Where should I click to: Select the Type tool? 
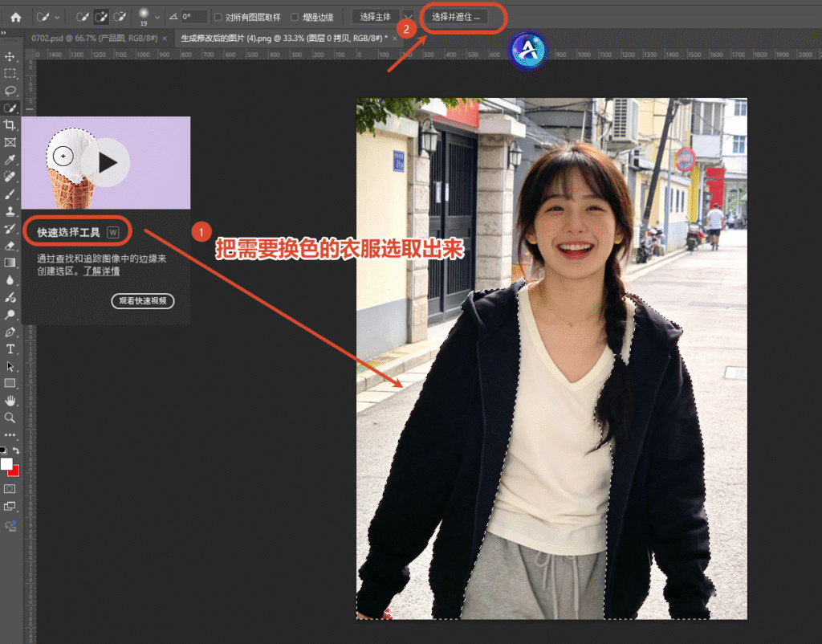10,348
